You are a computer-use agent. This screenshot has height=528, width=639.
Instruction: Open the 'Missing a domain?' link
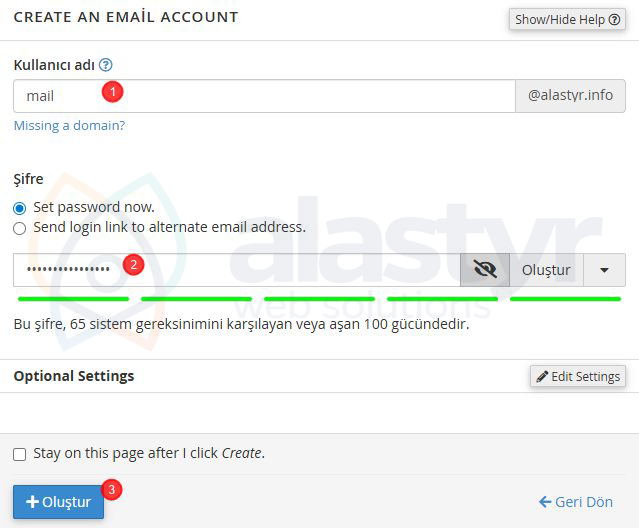[69, 126]
